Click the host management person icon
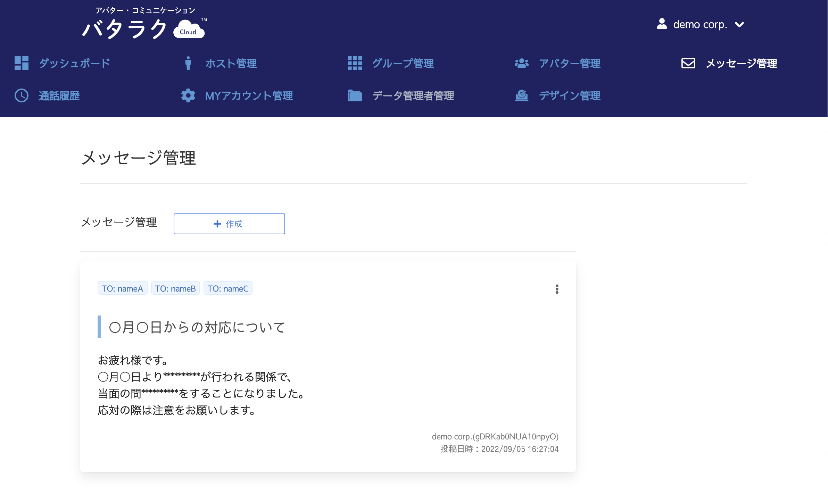The width and height of the screenshot is (828, 504). click(x=188, y=63)
